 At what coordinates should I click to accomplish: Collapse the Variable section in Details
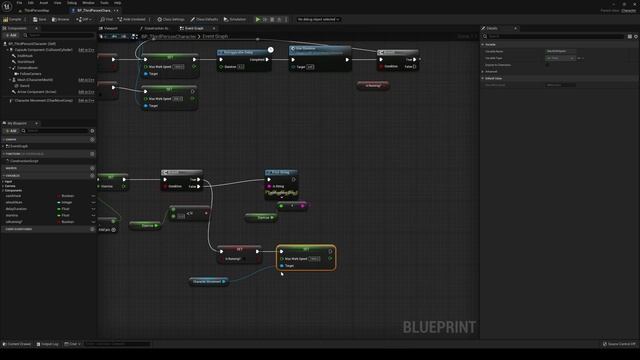click(x=483, y=44)
